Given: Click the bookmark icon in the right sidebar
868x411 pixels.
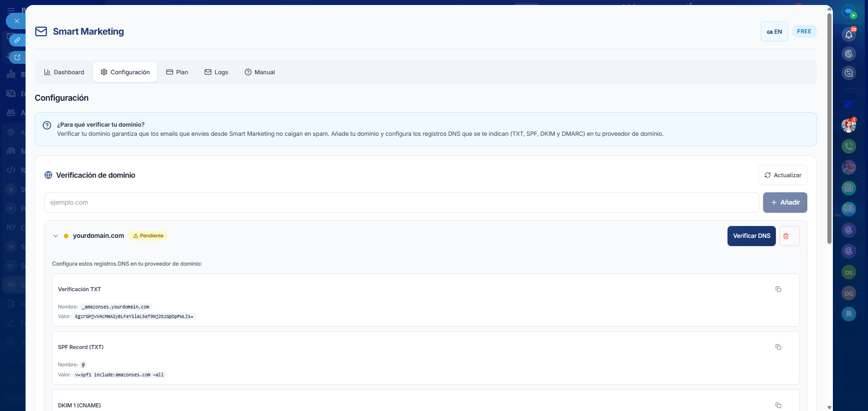Looking at the screenshot, I should click(848, 313).
